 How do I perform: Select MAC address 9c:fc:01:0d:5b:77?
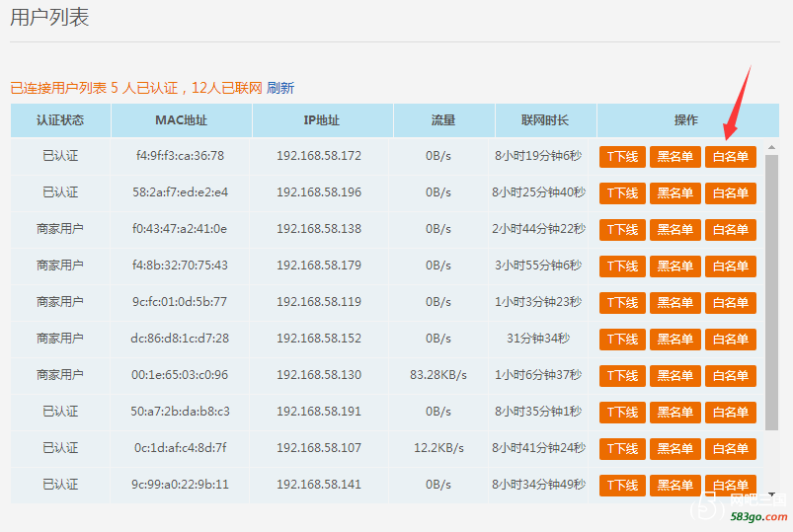click(x=180, y=301)
